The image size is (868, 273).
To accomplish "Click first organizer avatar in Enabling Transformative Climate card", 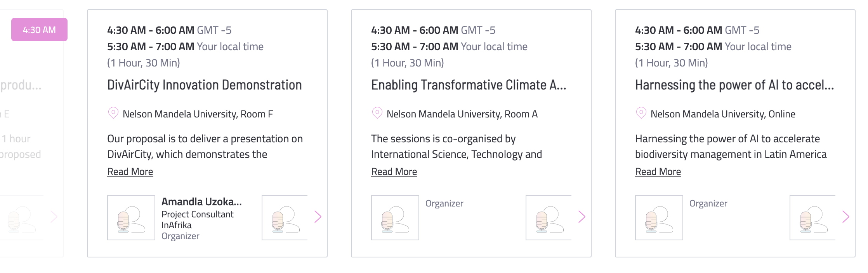I will coord(395,218).
